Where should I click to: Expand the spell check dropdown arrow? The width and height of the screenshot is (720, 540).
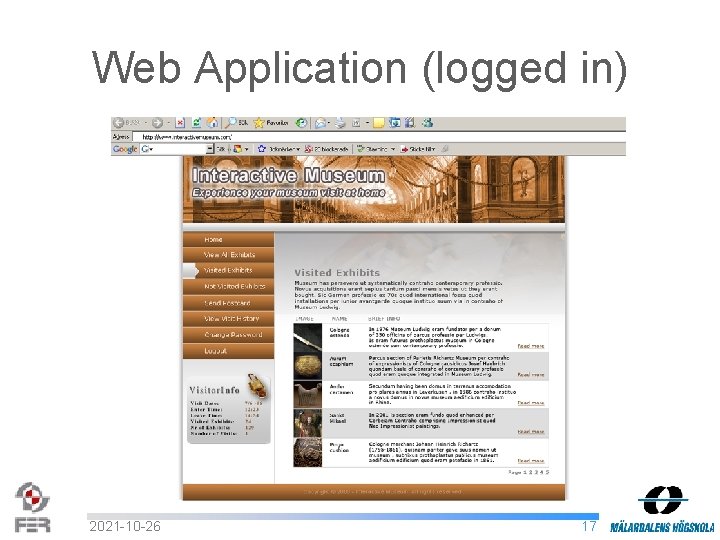click(x=393, y=149)
